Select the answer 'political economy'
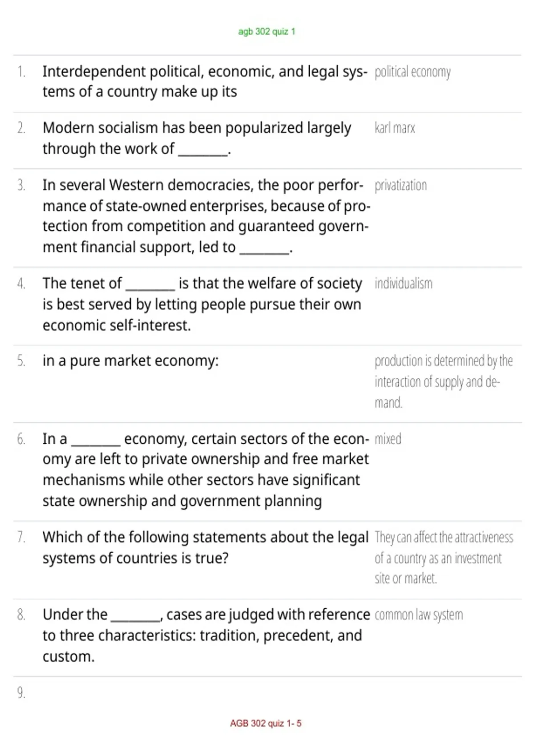Viewport: 534px width, 756px height. pos(413,72)
